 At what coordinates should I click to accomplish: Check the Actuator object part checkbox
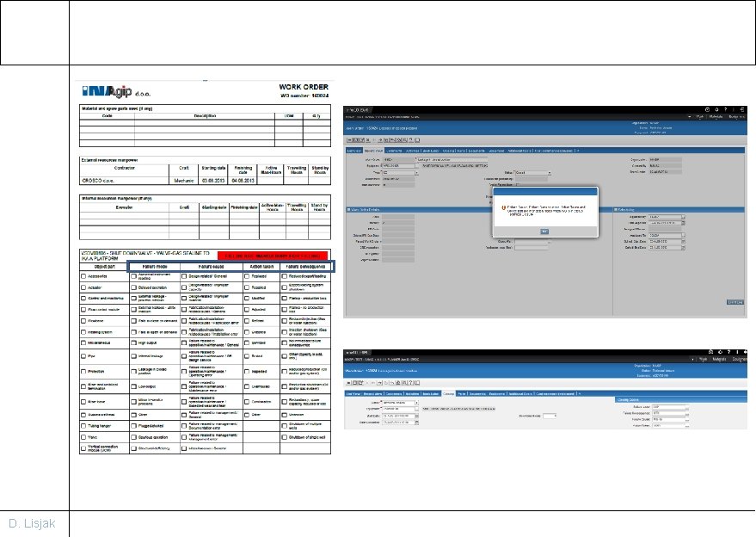point(83,287)
